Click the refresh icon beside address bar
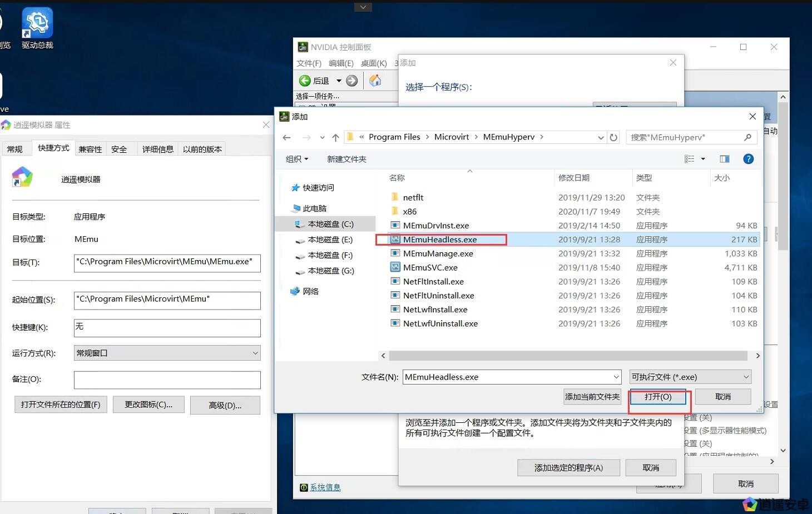The image size is (812, 514). (x=613, y=137)
